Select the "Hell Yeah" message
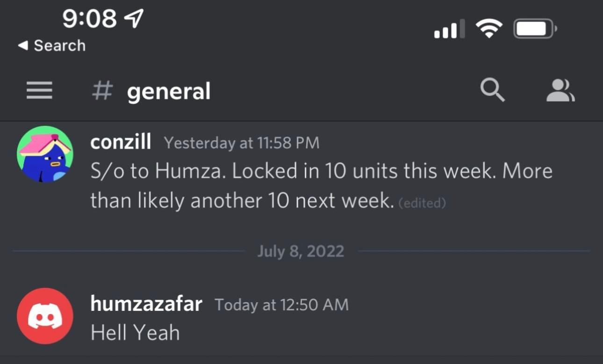603x364 pixels. click(x=135, y=333)
